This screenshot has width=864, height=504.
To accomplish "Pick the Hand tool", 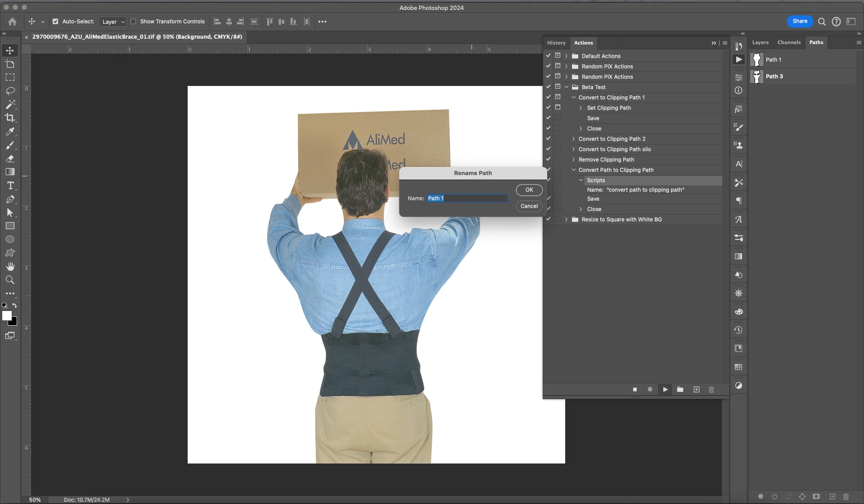I will (x=10, y=266).
